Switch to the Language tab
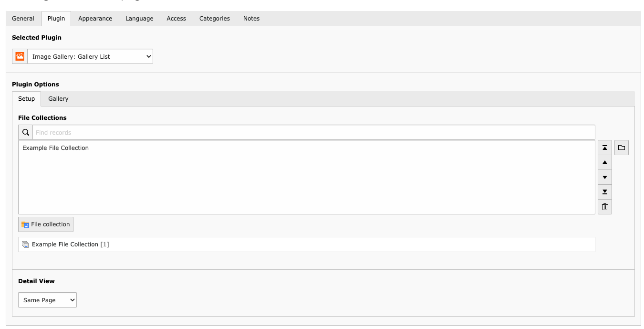Image resolution: width=644 pixels, height=329 pixels. click(139, 19)
